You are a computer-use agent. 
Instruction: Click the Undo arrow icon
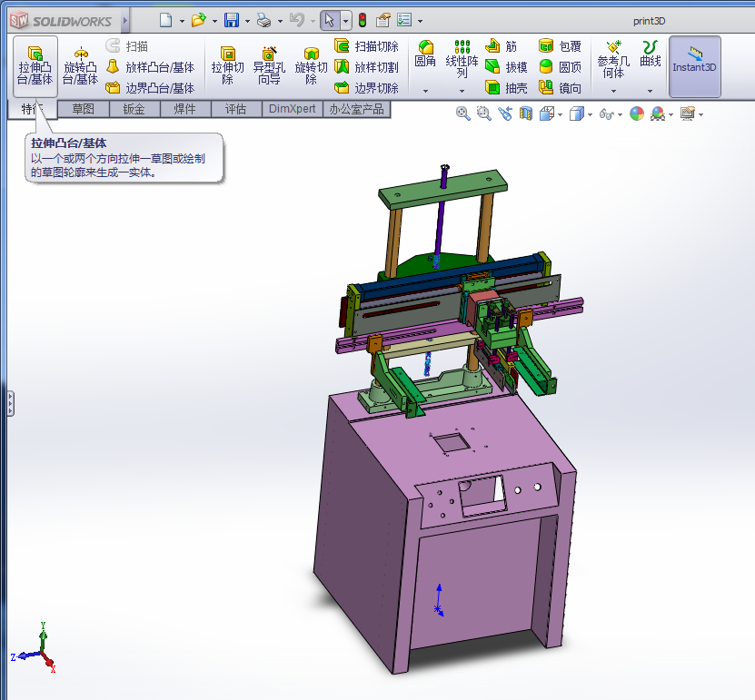point(297,20)
